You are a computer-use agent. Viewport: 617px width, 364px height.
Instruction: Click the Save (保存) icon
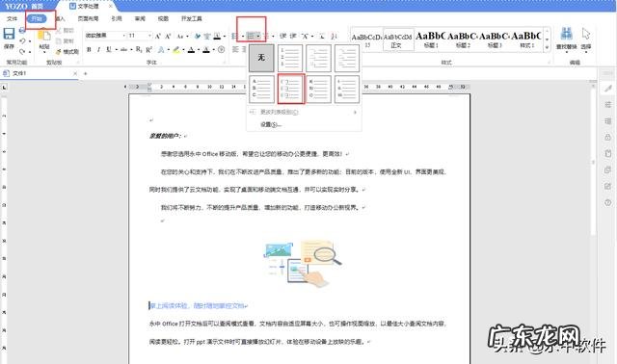coord(9,35)
